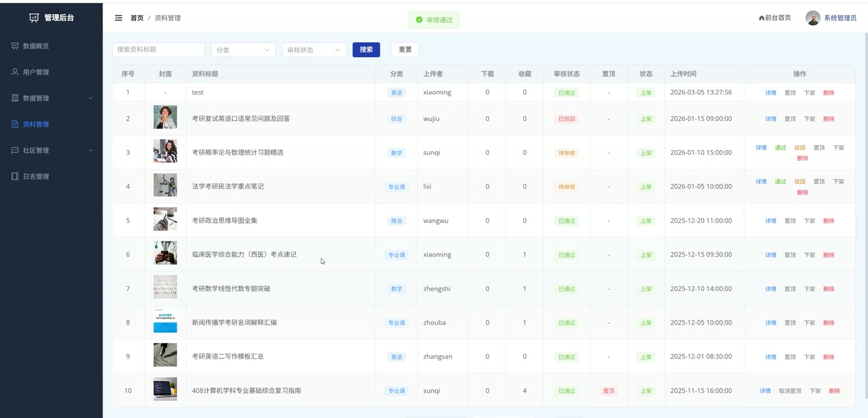Image resolution: width=868 pixels, height=418 pixels.
Task: Click 通过 for 考研概率论与数理统计习题精选
Action: tap(781, 148)
